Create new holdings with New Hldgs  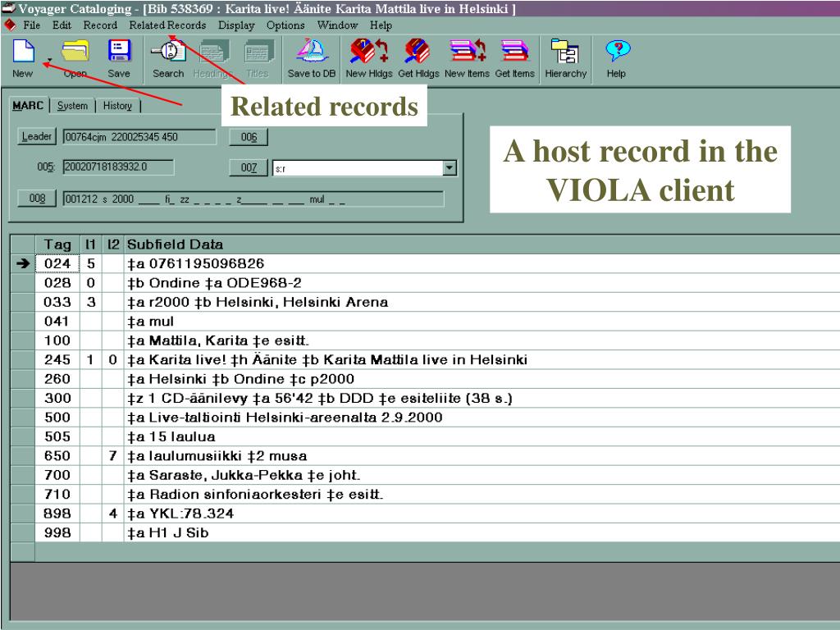pos(369,58)
